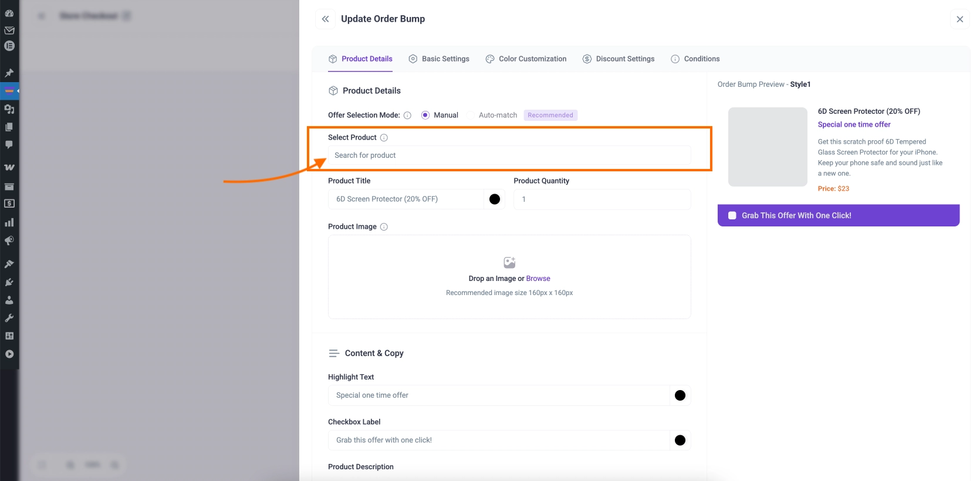Screen dimensions: 980x481
Task: Click the Product Quantity input field
Action: pyautogui.click(x=602, y=199)
